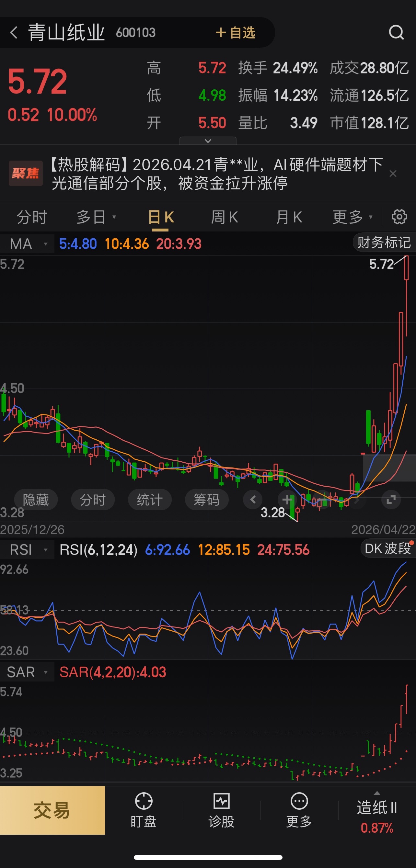The image size is (416, 868).
Task: Tap the back arrow beside 青山纸业
Action: (14, 33)
